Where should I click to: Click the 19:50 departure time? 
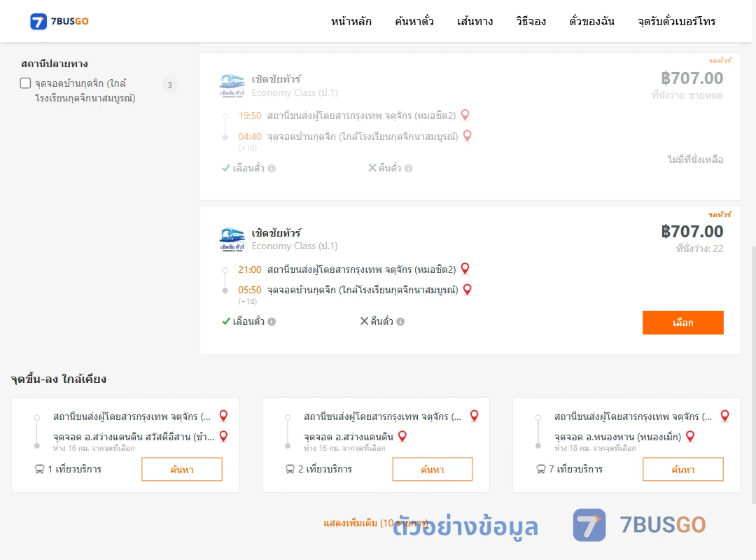(x=250, y=115)
